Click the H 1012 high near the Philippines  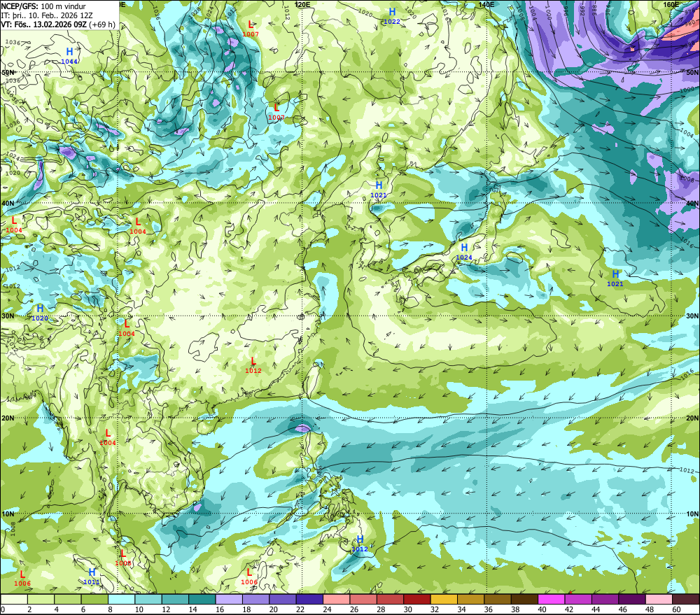pyautogui.click(x=360, y=543)
